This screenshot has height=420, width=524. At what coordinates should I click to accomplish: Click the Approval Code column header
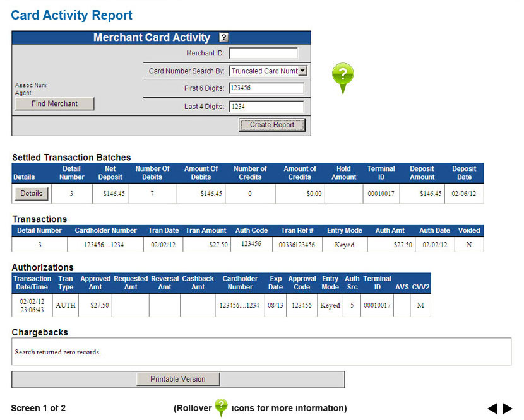coord(302,283)
